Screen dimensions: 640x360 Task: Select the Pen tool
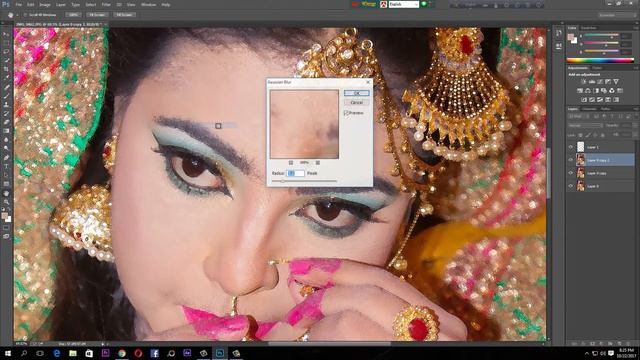[6, 158]
